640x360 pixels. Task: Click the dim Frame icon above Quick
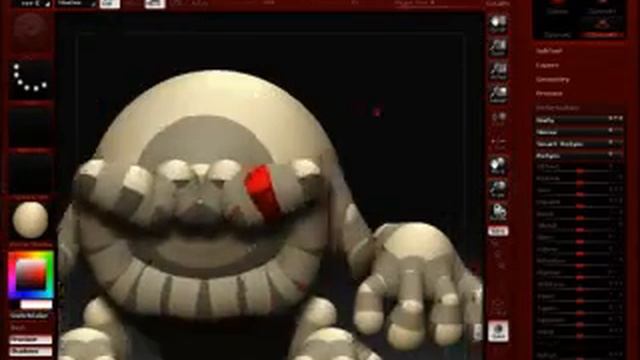(498, 307)
